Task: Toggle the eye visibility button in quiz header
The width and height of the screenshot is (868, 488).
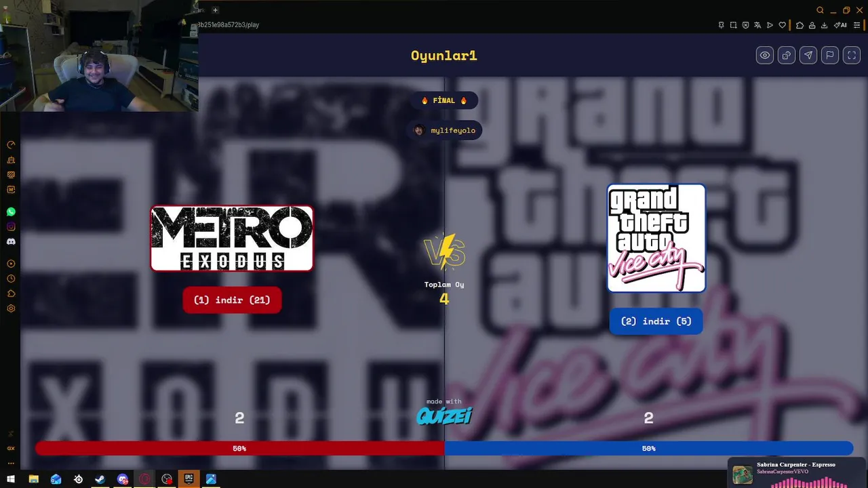Action: click(765, 56)
